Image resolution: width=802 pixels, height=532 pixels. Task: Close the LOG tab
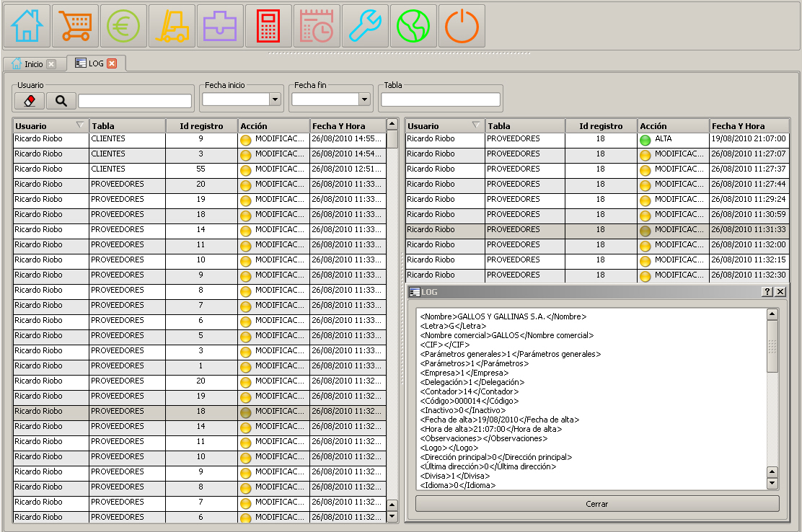tap(112, 63)
